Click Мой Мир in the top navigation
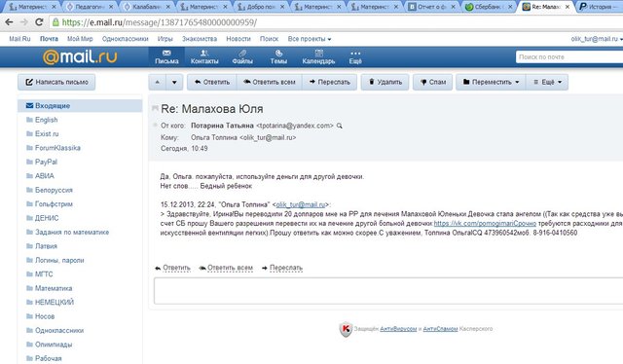 coord(80,39)
